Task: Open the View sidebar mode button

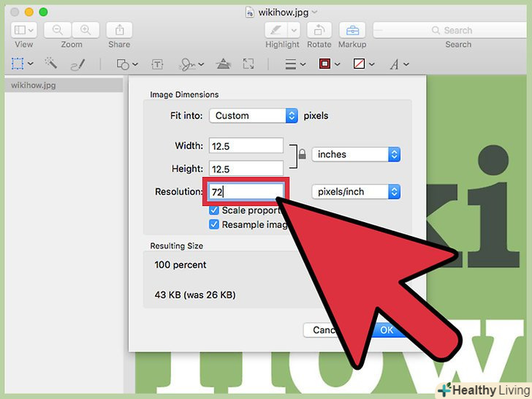Action: (x=23, y=30)
